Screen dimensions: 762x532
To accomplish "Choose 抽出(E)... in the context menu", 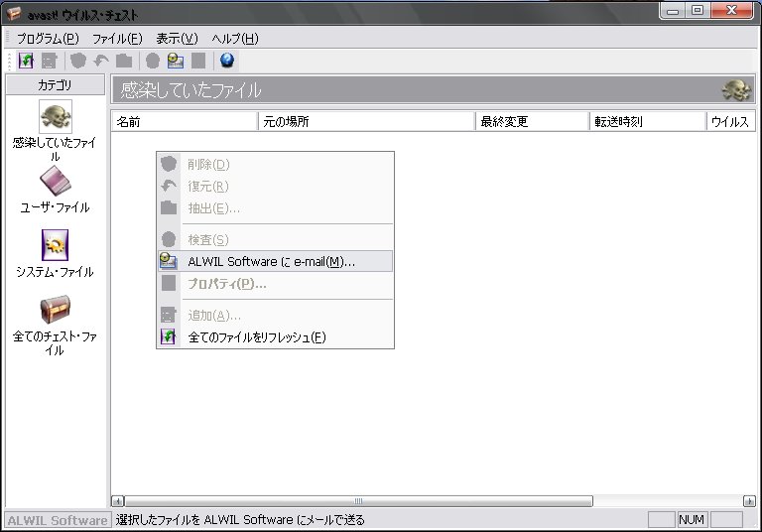I will (x=275, y=208).
